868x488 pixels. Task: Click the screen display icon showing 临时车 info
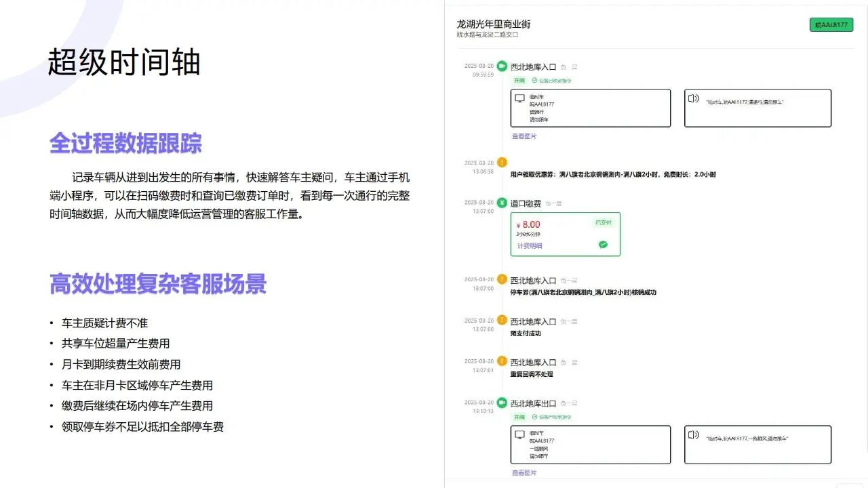click(x=519, y=97)
